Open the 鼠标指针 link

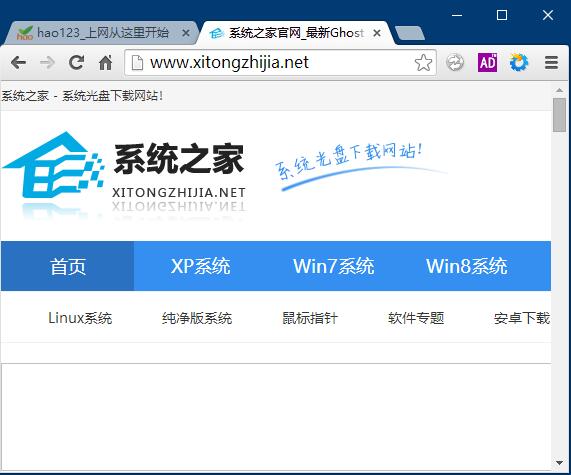pos(310,318)
